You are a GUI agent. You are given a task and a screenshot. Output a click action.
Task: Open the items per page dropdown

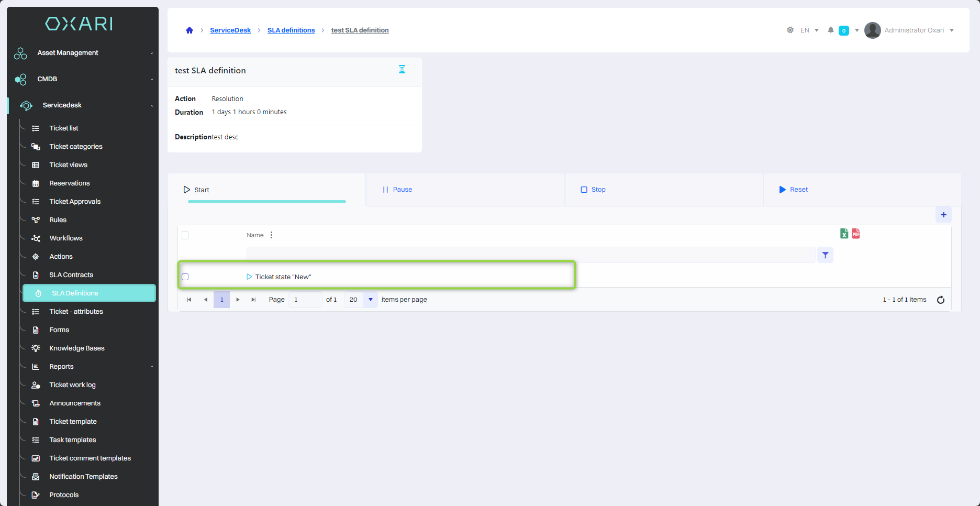[370, 300]
